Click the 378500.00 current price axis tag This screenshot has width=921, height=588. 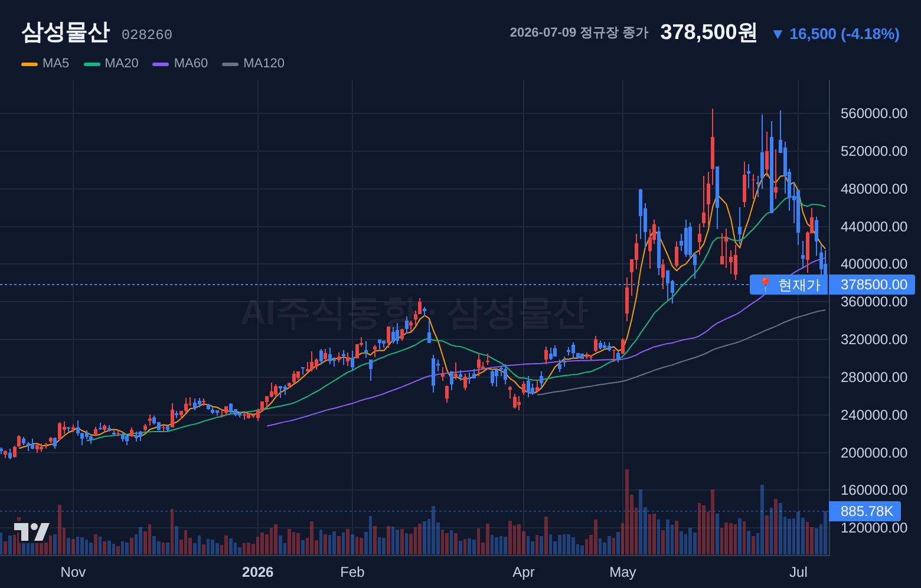coord(872,285)
